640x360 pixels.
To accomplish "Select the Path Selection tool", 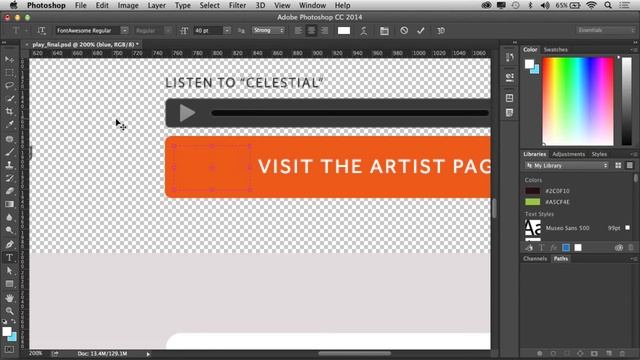I will [9, 271].
